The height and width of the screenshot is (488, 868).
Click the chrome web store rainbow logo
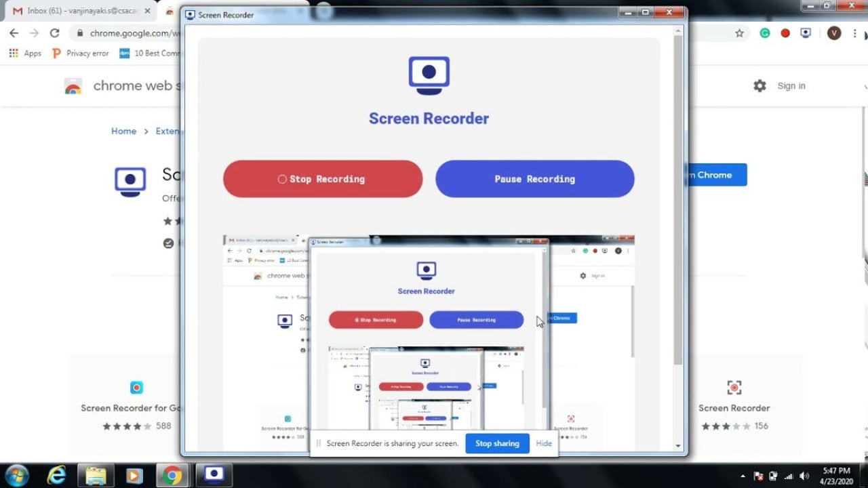(73, 86)
